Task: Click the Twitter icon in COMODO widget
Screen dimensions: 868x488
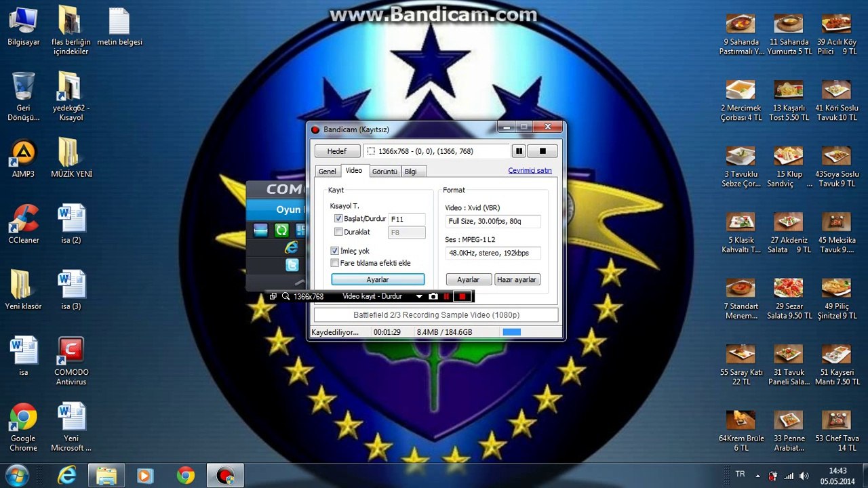Action: 292,265
